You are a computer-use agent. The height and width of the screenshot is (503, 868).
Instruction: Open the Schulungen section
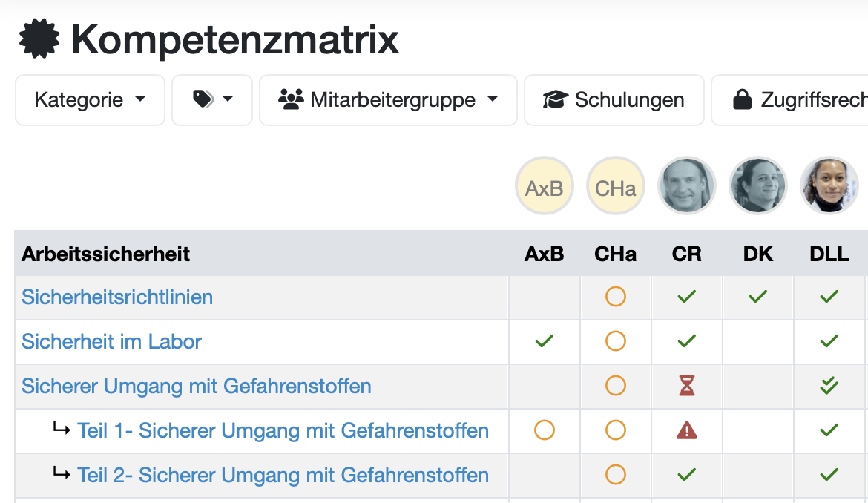[x=614, y=99]
